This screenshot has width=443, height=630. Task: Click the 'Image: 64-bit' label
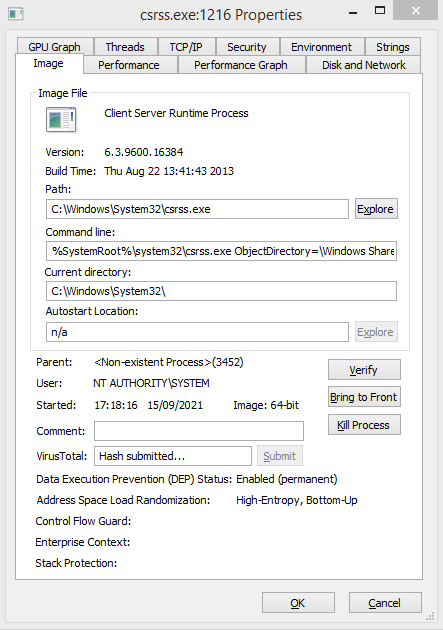click(x=266, y=405)
